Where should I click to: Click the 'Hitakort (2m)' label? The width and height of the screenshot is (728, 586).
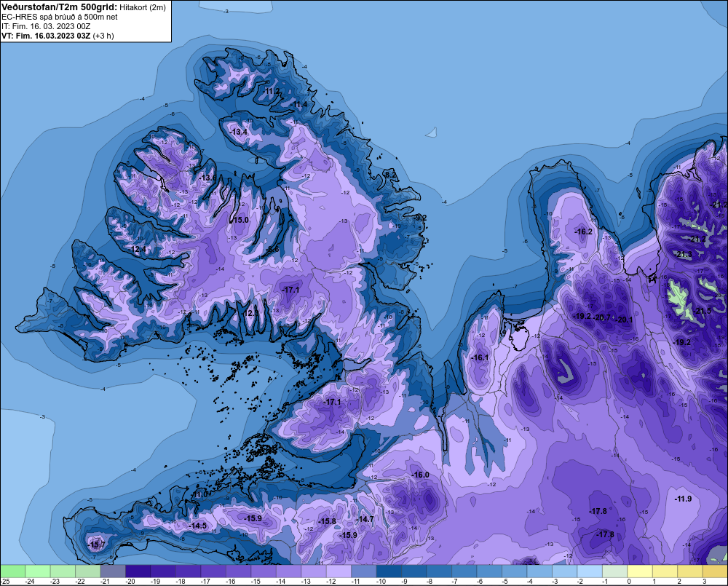143,7
